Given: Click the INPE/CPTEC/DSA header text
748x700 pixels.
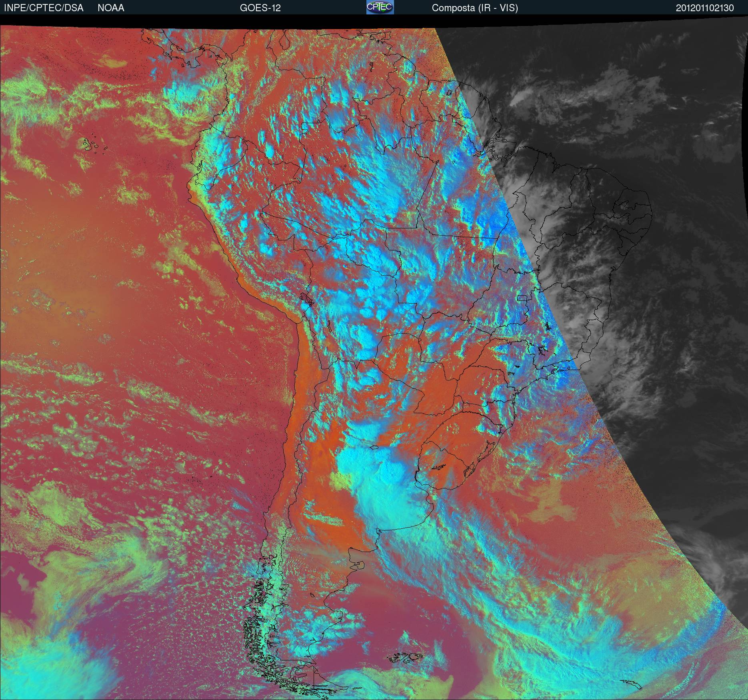Looking at the screenshot, I should pyautogui.click(x=44, y=8).
